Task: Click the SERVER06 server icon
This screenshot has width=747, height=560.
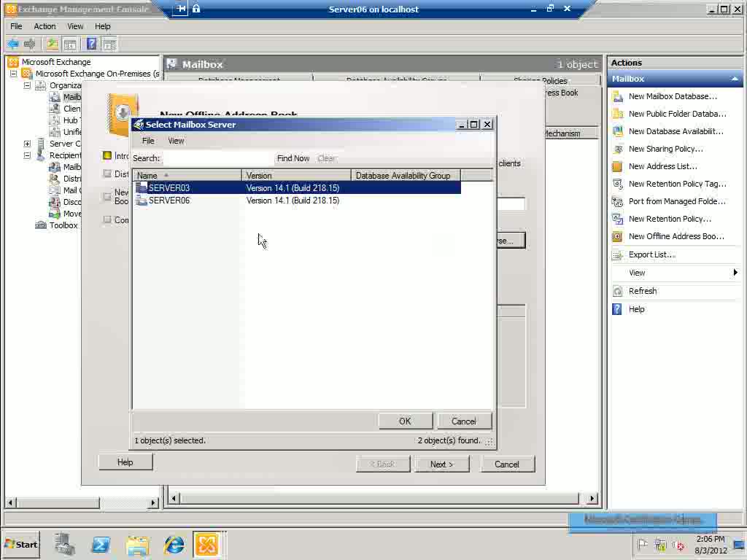Action: pos(142,201)
